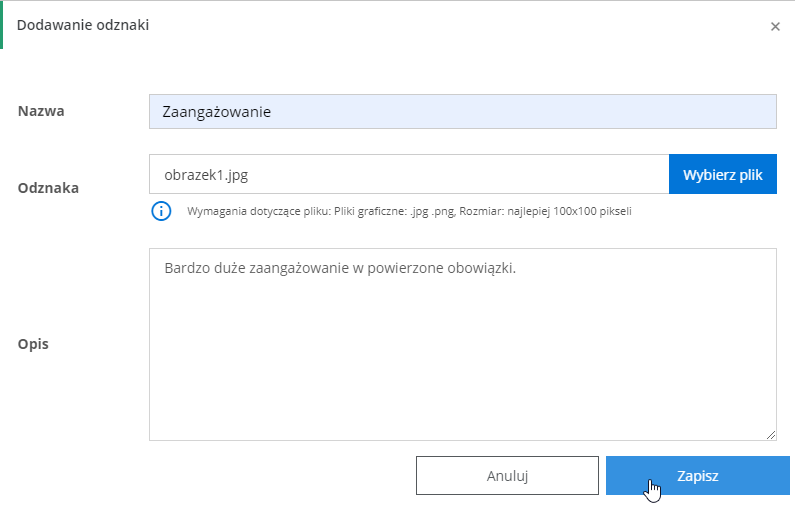Click the 'Dodawanie odznaki' dialog title
The image size is (795, 508).
(x=83, y=25)
